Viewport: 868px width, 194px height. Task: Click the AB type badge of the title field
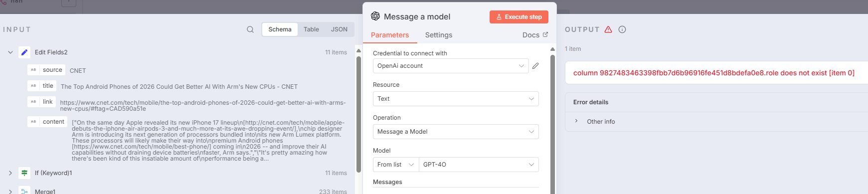pos(33,86)
